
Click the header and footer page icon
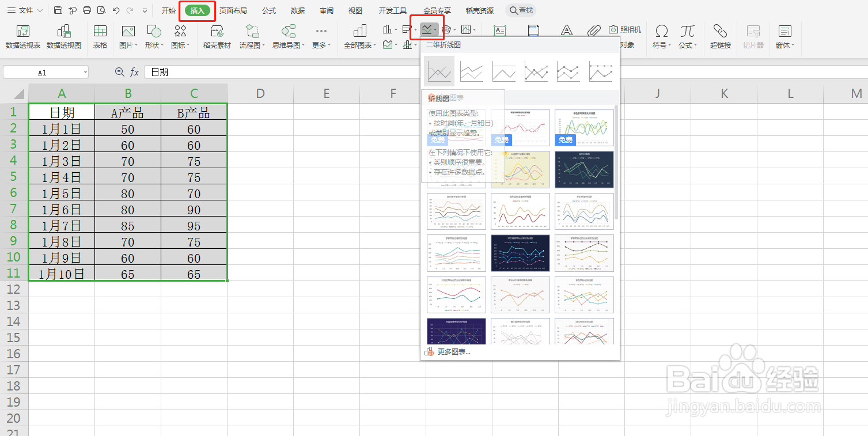533,31
